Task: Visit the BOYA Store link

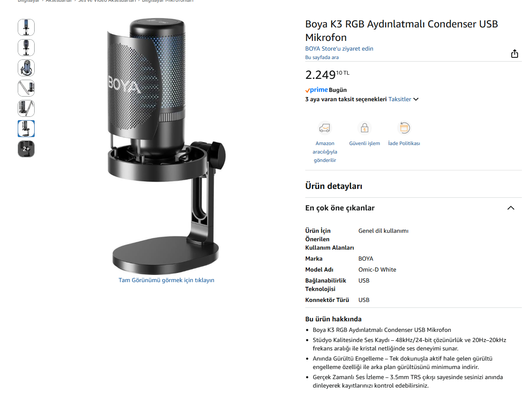Action: [339, 48]
